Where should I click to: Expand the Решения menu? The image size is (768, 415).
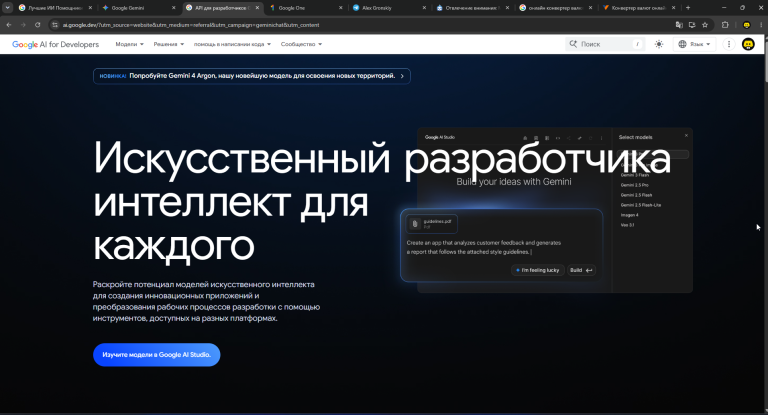pos(168,44)
